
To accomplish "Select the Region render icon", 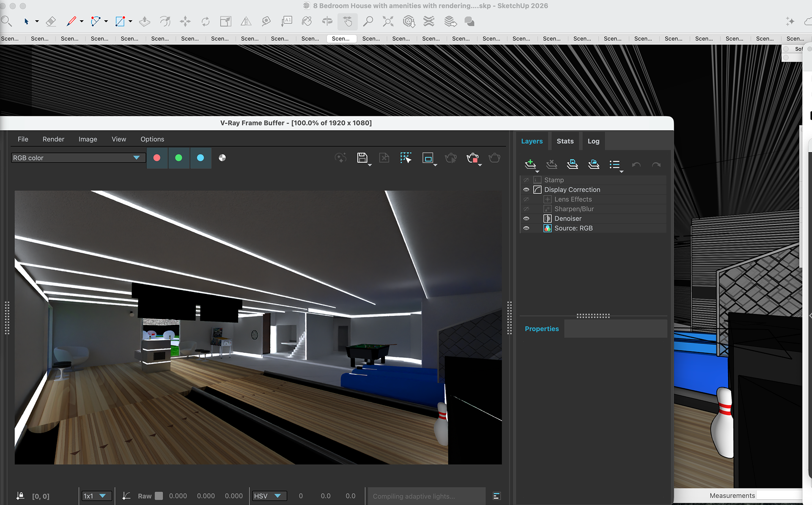I will (428, 158).
